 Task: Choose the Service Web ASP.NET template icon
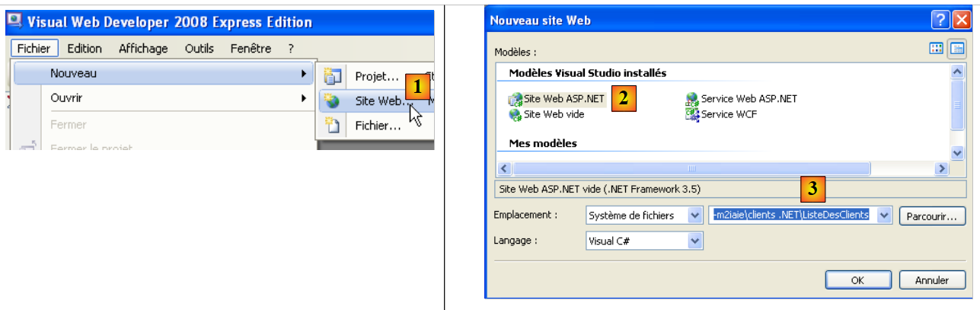[692, 99]
